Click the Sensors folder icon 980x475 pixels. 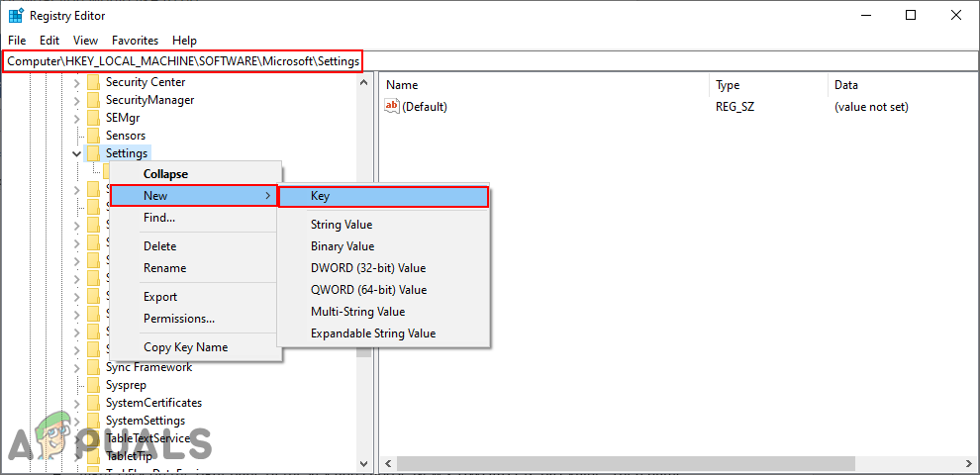coord(94,136)
